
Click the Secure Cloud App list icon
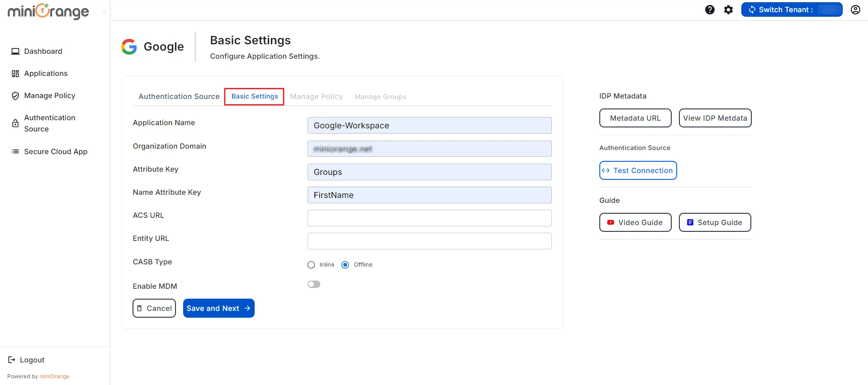(15, 151)
